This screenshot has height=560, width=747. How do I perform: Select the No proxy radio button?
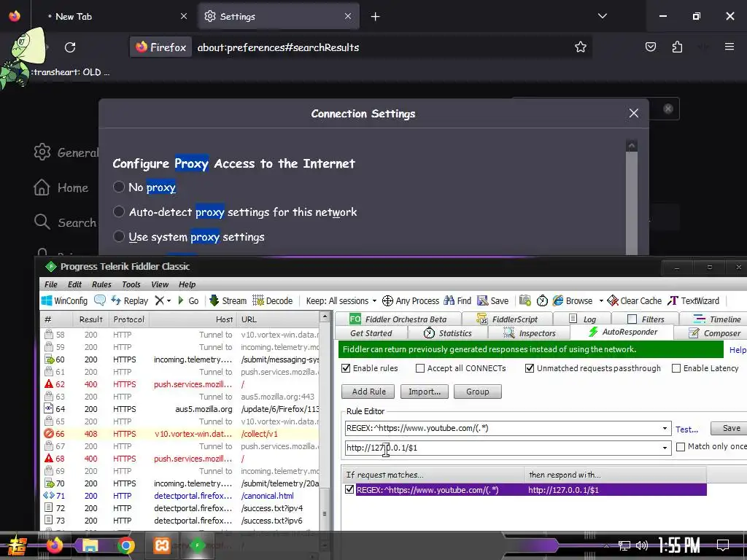click(119, 187)
